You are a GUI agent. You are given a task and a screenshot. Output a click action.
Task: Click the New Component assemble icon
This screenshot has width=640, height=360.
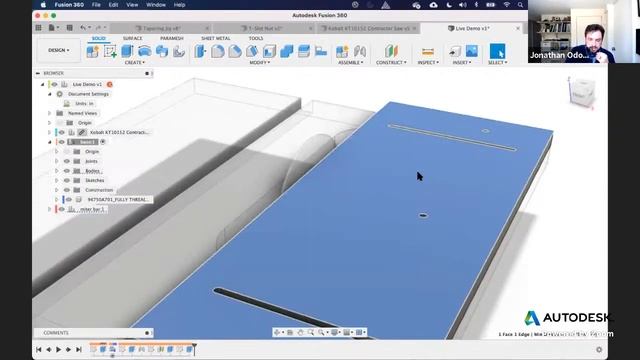(x=342, y=51)
